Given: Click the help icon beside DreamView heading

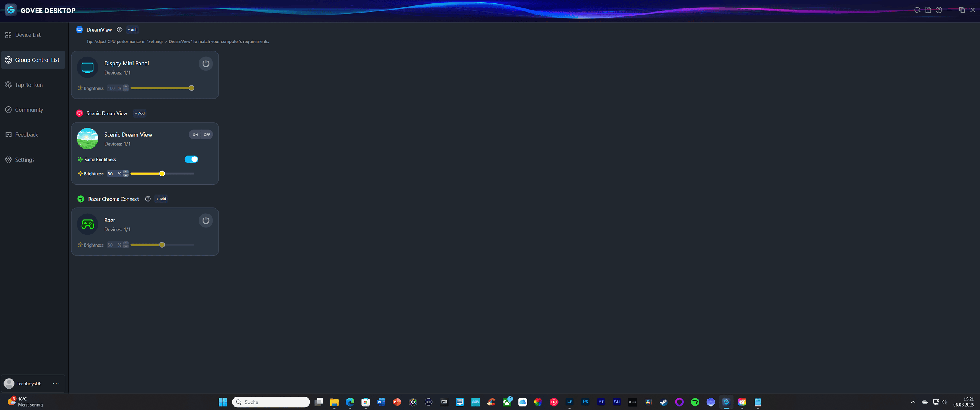Looking at the screenshot, I should click(x=119, y=29).
